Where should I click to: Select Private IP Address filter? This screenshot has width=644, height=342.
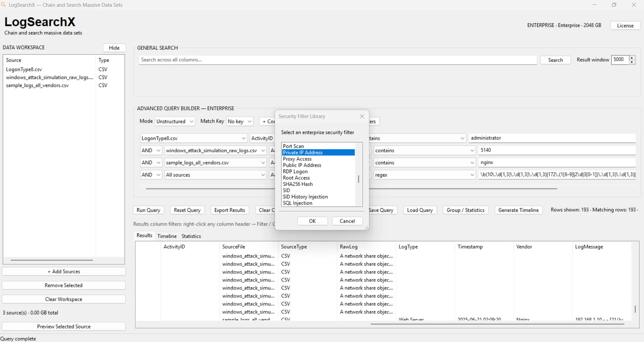318,153
